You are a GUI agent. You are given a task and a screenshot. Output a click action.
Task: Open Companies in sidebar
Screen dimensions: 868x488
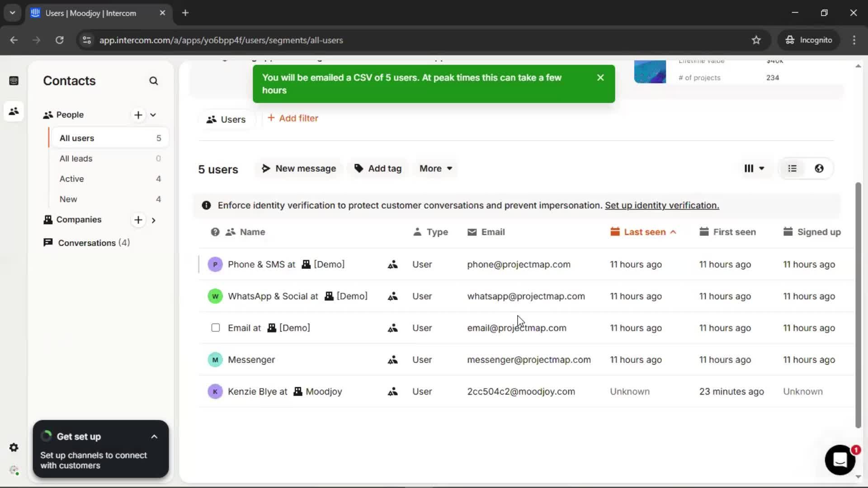coord(79,220)
